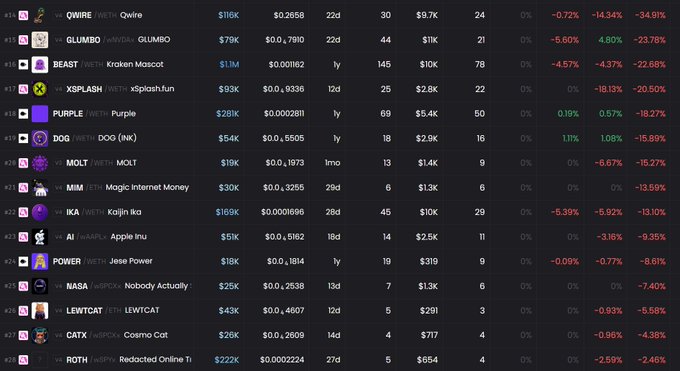
Task: Click the $0.0001696 price for IKA
Action: (x=283, y=212)
